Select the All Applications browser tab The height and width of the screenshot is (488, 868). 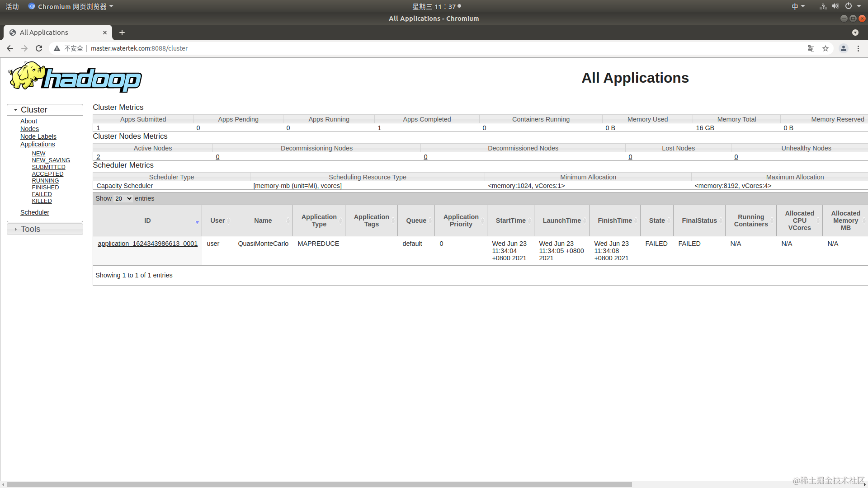[58, 33]
